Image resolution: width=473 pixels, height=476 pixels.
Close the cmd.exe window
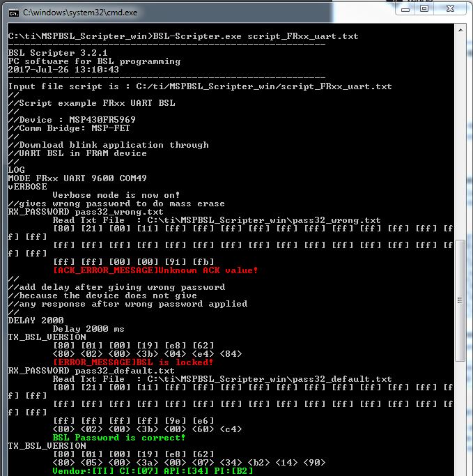click(451, 9)
